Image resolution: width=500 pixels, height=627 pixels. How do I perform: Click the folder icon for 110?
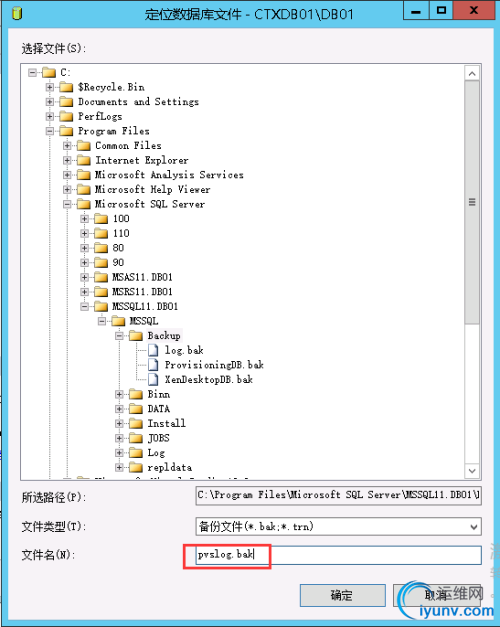(x=101, y=234)
